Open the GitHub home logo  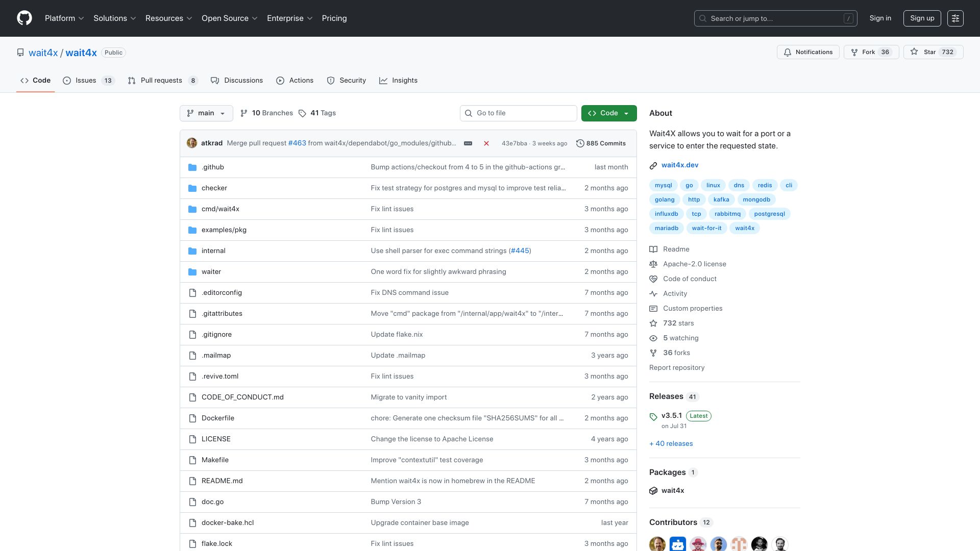tap(24, 18)
